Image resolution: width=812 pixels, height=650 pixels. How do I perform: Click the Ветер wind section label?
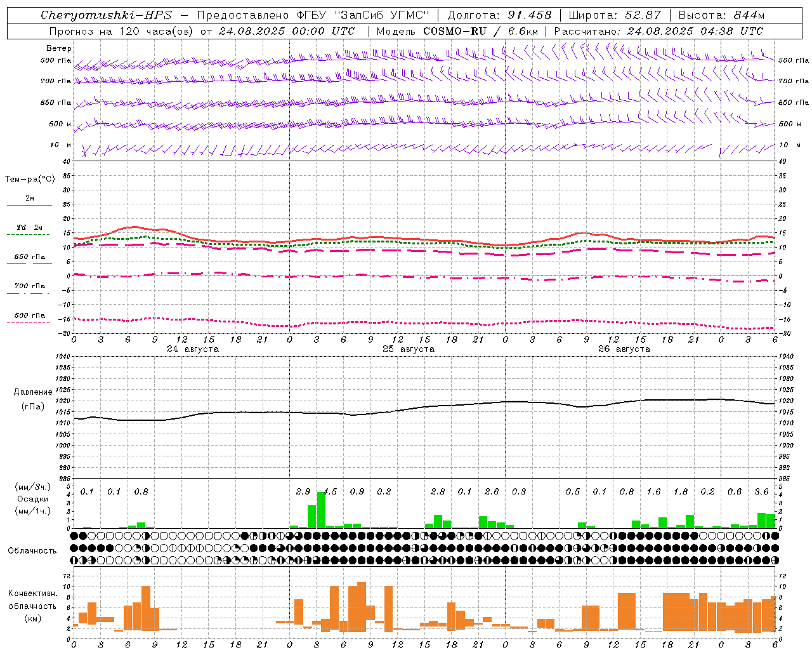(59, 48)
